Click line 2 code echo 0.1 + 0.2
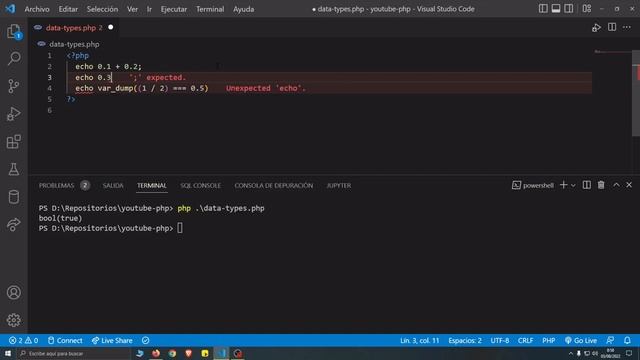The height and width of the screenshot is (360, 640). point(108,67)
